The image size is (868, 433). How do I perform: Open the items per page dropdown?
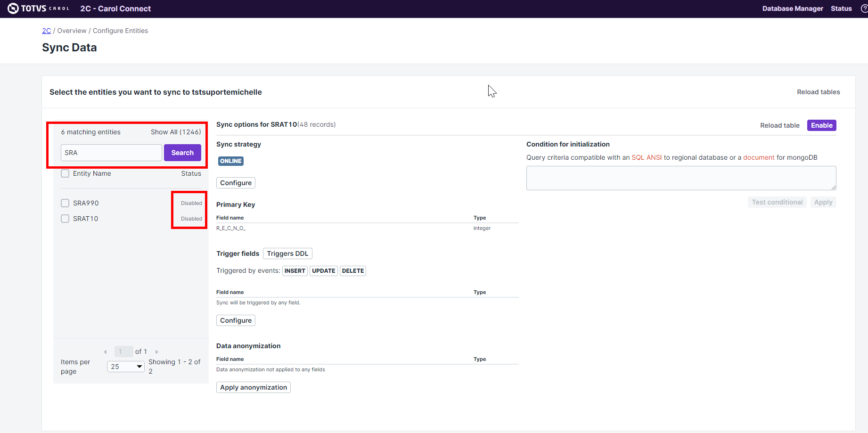click(x=126, y=367)
